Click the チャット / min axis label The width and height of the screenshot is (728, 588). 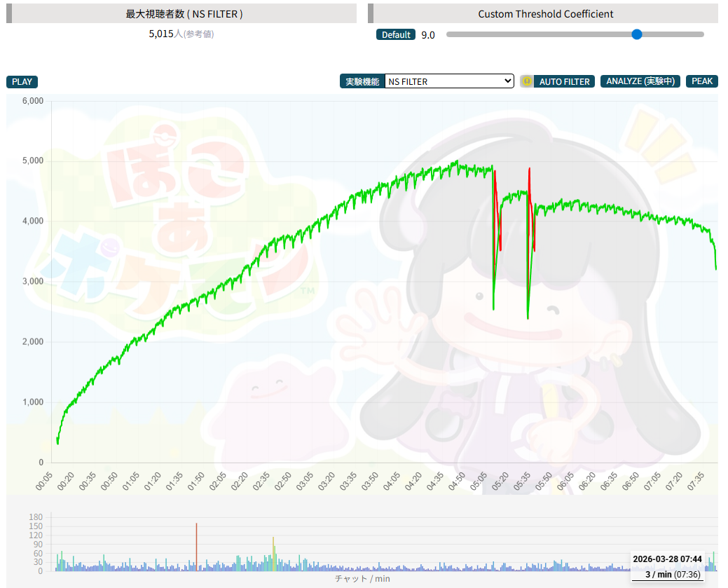[x=362, y=579]
